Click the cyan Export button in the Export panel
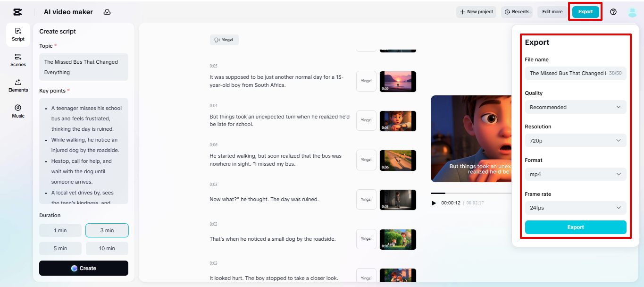Image resolution: width=644 pixels, height=287 pixels. coord(575,227)
